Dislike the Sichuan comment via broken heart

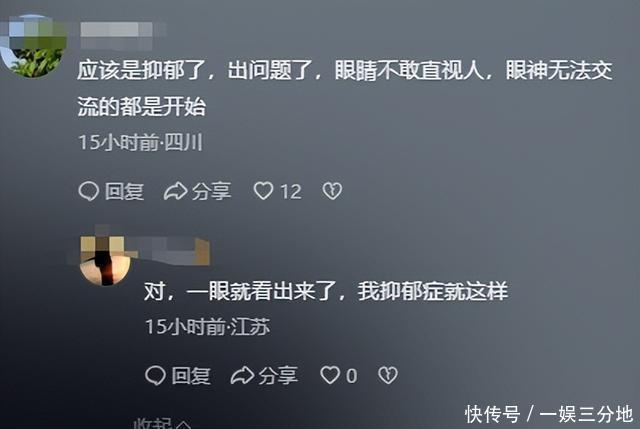coord(332,191)
